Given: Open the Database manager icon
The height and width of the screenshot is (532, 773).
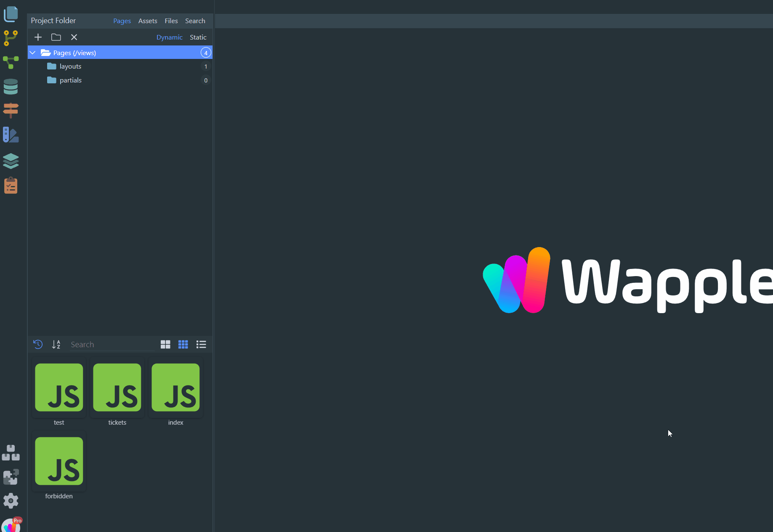Looking at the screenshot, I should coord(11,87).
